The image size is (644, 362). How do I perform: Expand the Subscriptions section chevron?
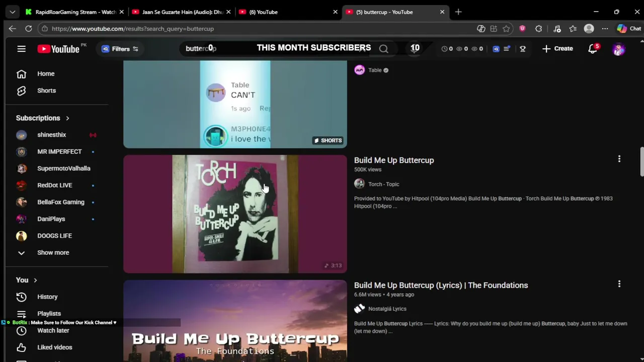click(67, 118)
